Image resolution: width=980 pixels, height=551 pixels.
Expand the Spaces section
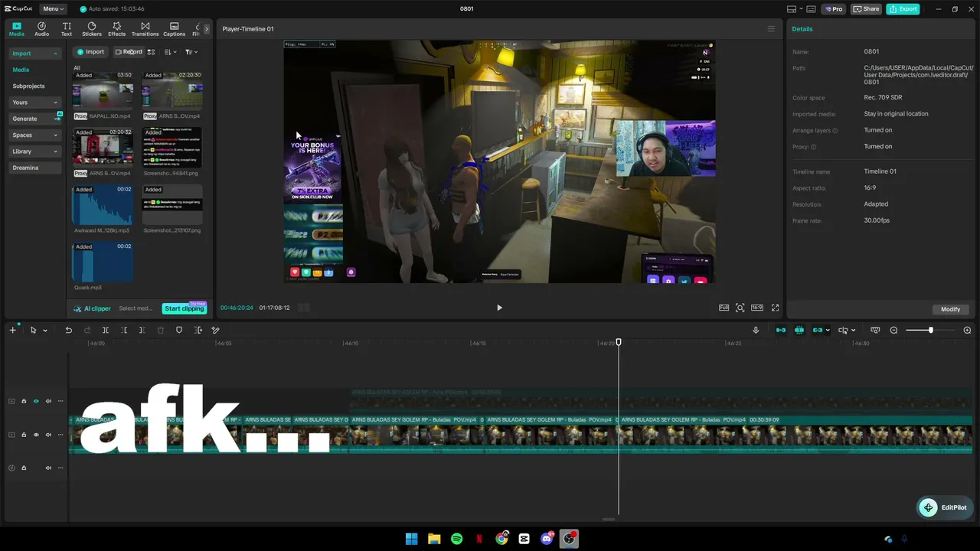tap(34, 135)
